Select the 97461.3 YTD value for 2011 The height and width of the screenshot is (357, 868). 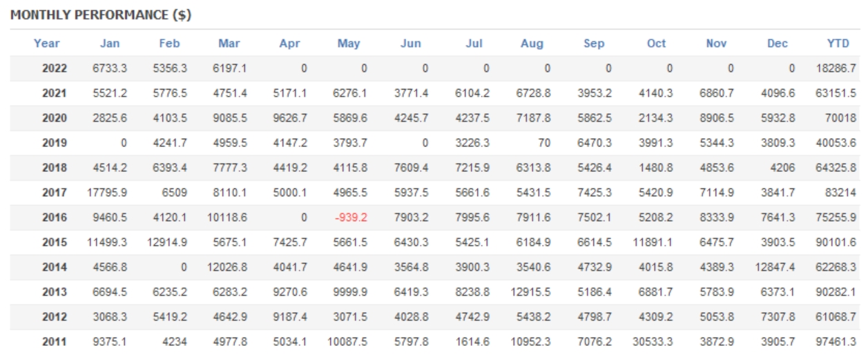(x=836, y=342)
